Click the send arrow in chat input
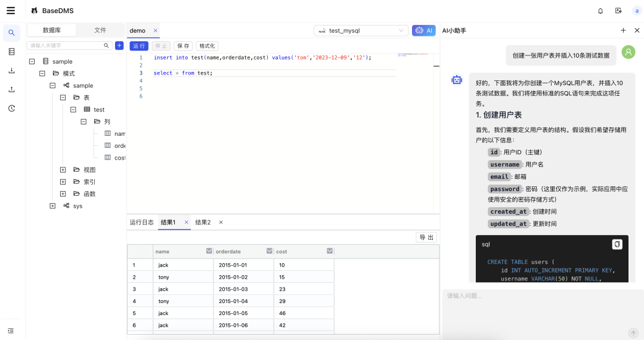The image size is (644, 340). (633, 333)
